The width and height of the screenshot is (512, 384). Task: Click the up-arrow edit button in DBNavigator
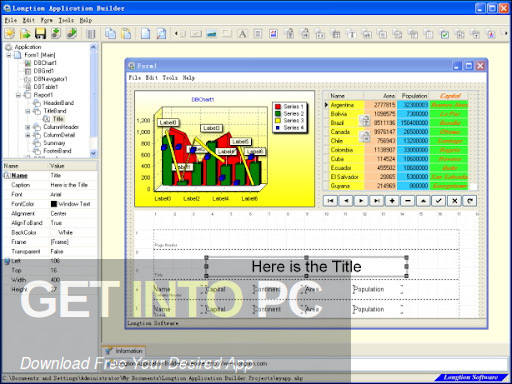click(x=423, y=201)
